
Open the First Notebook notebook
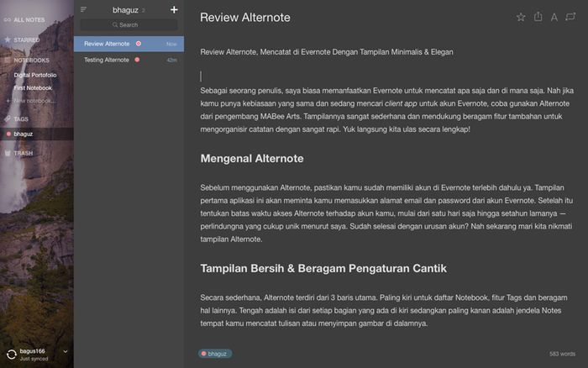(33, 87)
